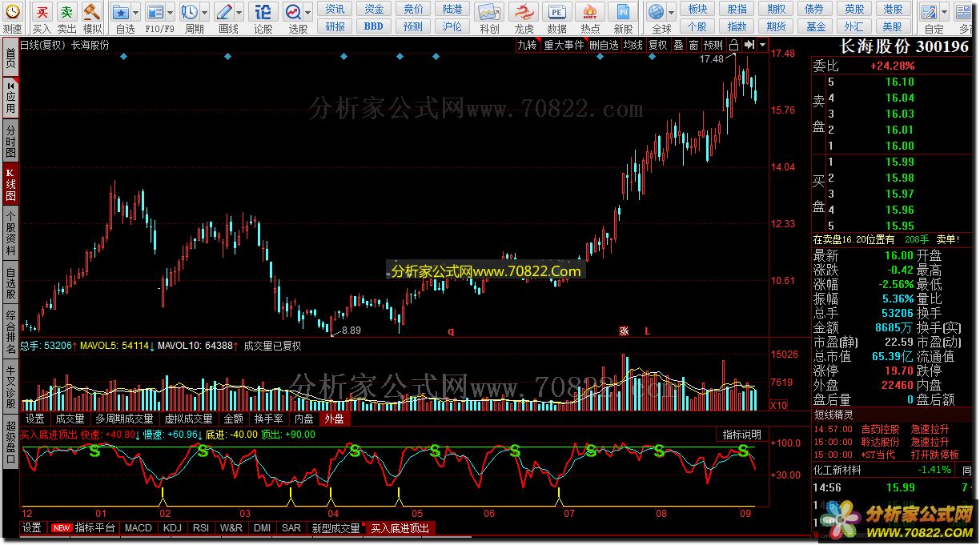Select the 换手率 turnover tab
This screenshot has width=980, height=545.
pos(268,419)
